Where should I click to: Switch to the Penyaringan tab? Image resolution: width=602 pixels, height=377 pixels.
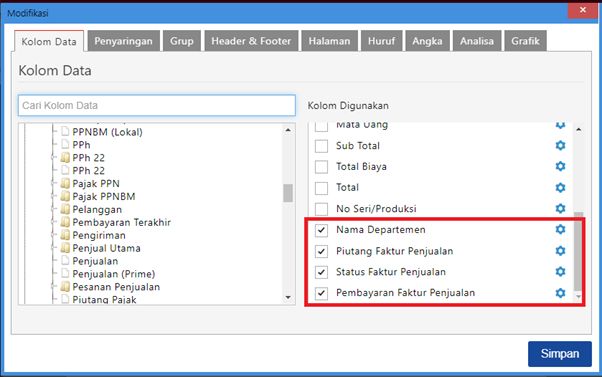[123, 41]
